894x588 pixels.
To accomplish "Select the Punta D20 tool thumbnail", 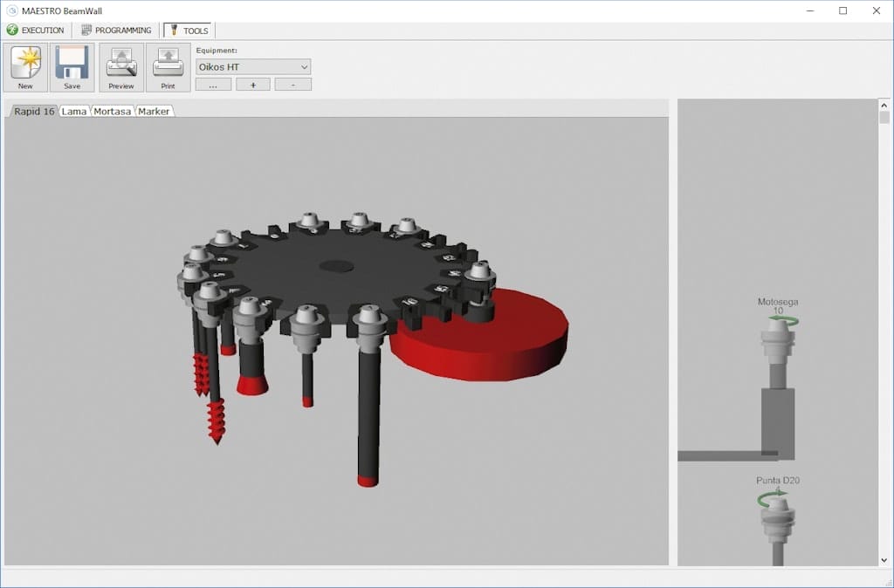I will pos(777,522).
